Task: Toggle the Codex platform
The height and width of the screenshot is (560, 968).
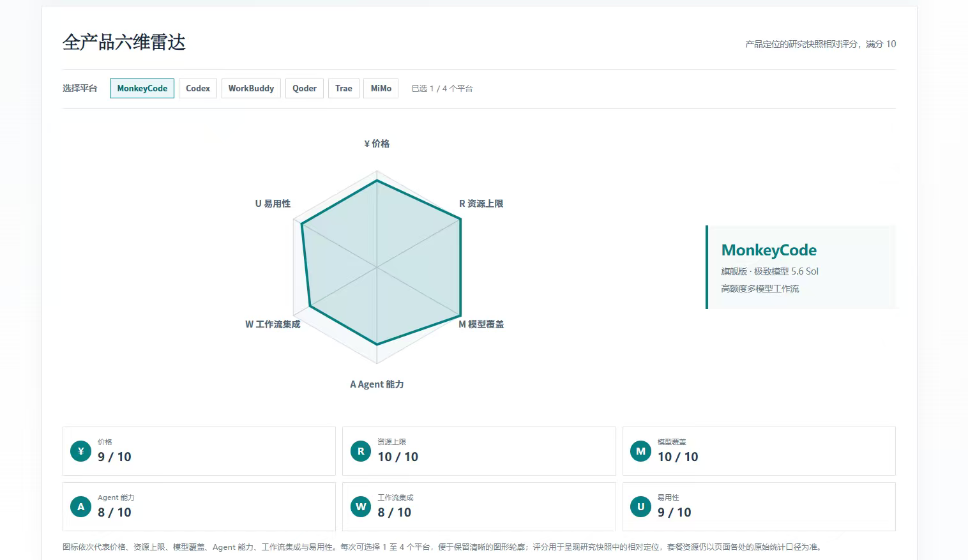Action: coord(198,88)
